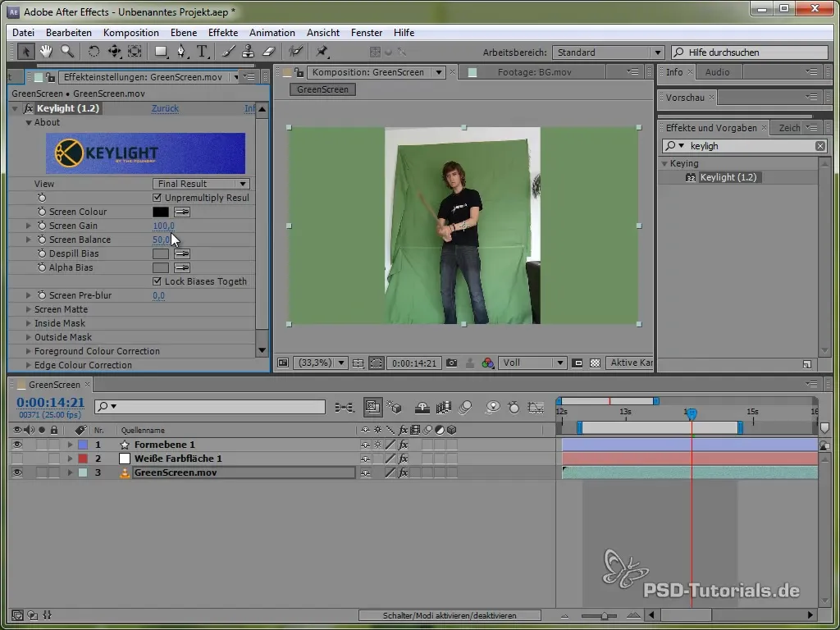Select the Rectangle shape tool
Viewport: 840px width, 630px height.
point(161,52)
